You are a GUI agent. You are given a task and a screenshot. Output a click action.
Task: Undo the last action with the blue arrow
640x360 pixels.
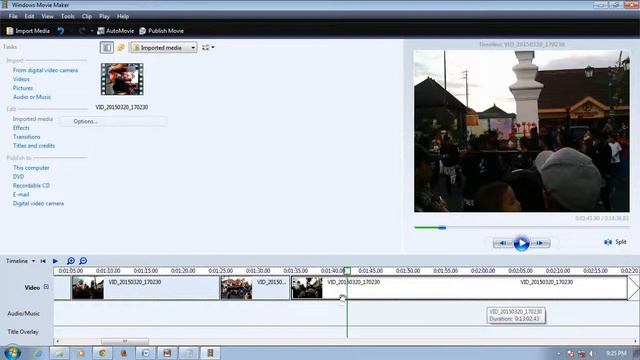(61, 31)
